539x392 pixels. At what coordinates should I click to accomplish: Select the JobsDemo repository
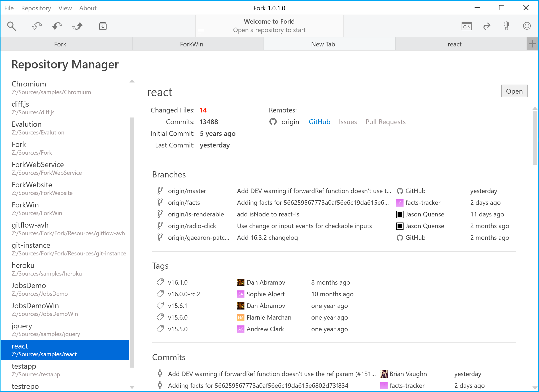click(65, 289)
